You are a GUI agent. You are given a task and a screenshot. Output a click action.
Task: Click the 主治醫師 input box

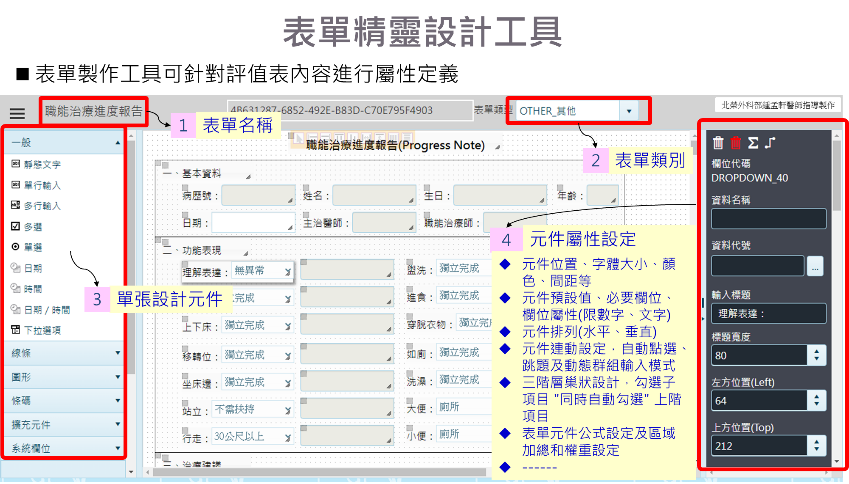[x=384, y=222]
